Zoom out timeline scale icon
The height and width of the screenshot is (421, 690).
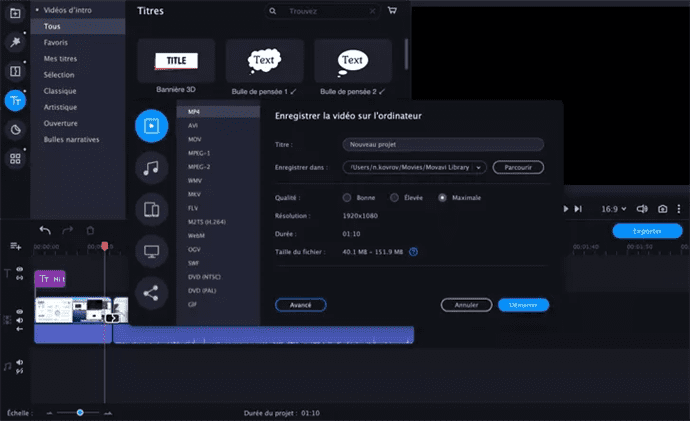coord(49,413)
